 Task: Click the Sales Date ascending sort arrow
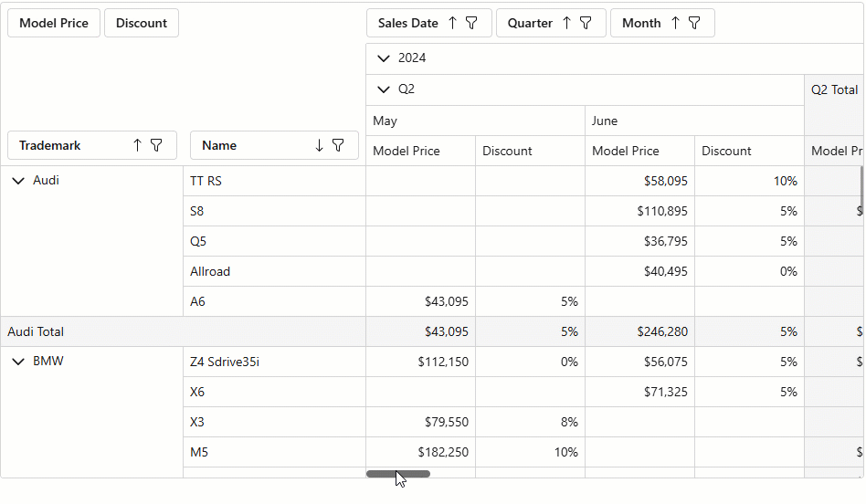[x=452, y=23]
